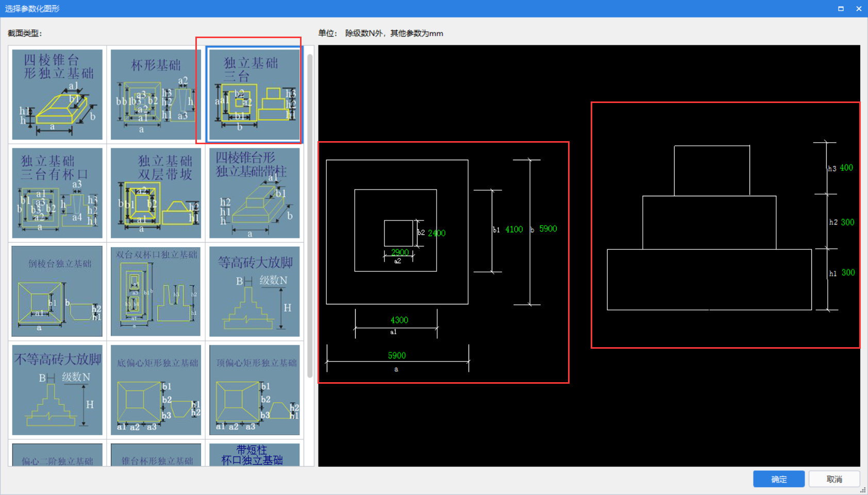868x495 pixels.
Task: Select the 锥台杯形独立基础 thumbnail
Action: [x=156, y=455]
